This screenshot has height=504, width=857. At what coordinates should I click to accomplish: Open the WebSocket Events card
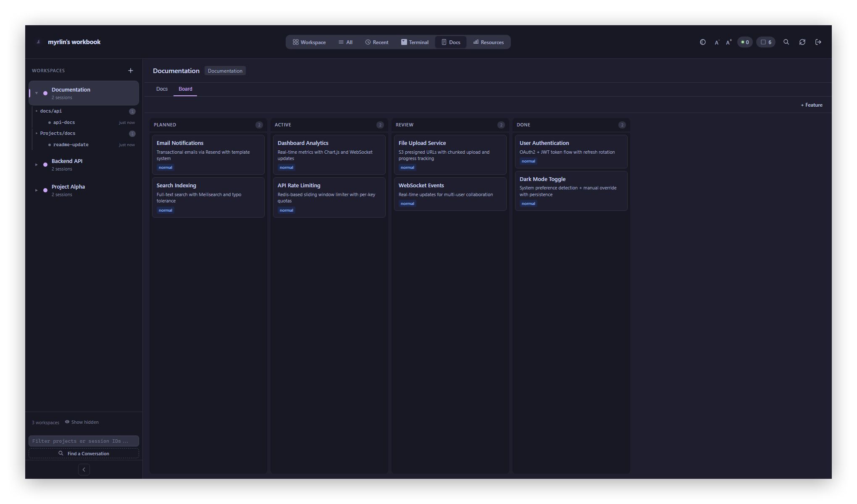pyautogui.click(x=450, y=194)
